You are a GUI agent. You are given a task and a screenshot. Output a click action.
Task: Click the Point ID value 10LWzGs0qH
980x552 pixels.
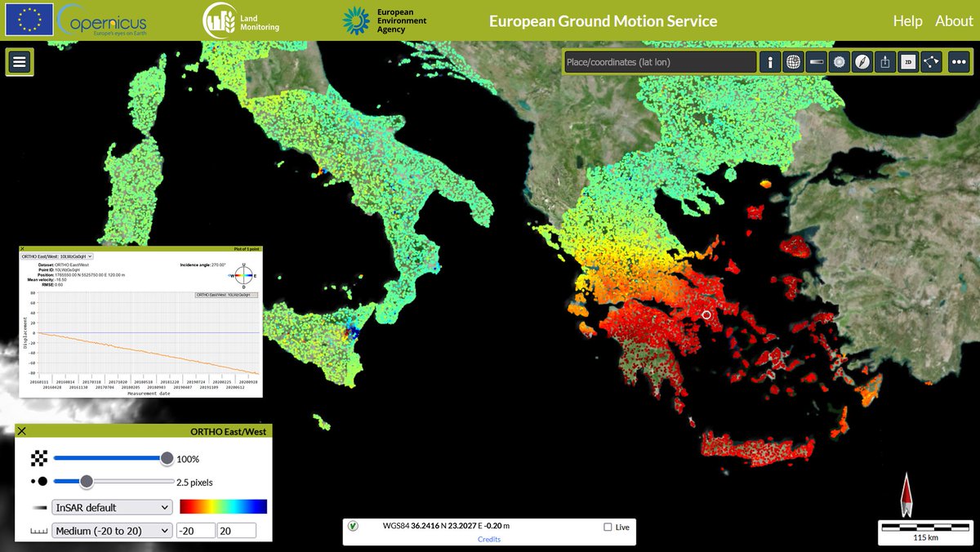pyautogui.click(x=68, y=269)
